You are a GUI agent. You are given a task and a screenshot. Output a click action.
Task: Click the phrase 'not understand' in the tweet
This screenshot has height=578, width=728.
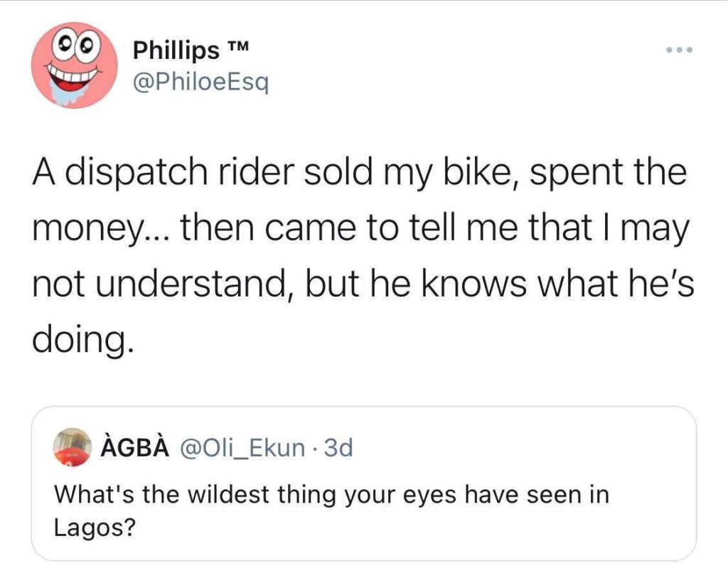tap(165, 283)
